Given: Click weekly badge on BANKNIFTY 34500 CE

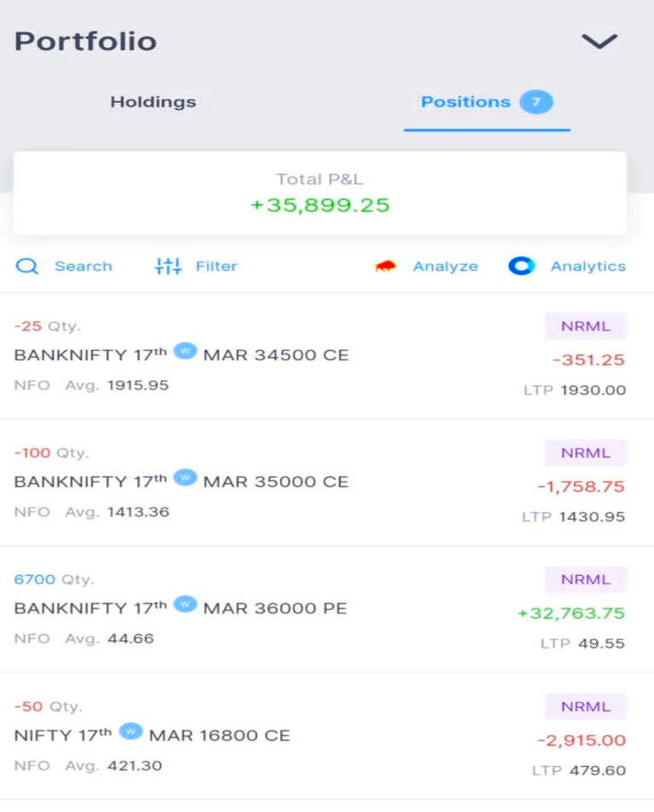Looking at the screenshot, I should pyautogui.click(x=185, y=350).
